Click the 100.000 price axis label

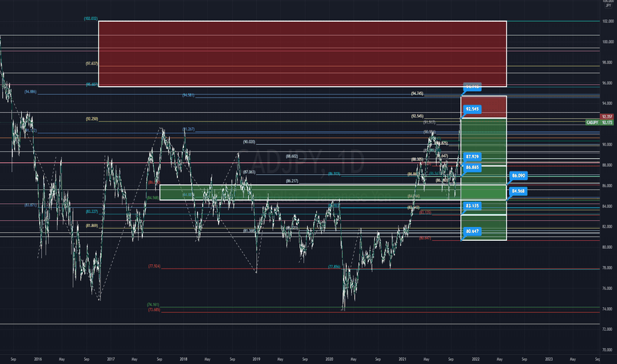pos(608,42)
